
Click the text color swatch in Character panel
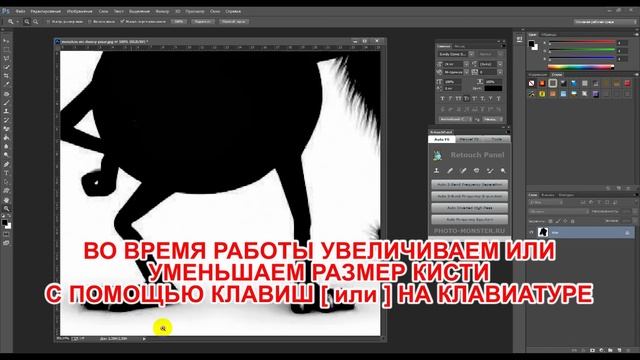pyautogui.click(x=493, y=88)
